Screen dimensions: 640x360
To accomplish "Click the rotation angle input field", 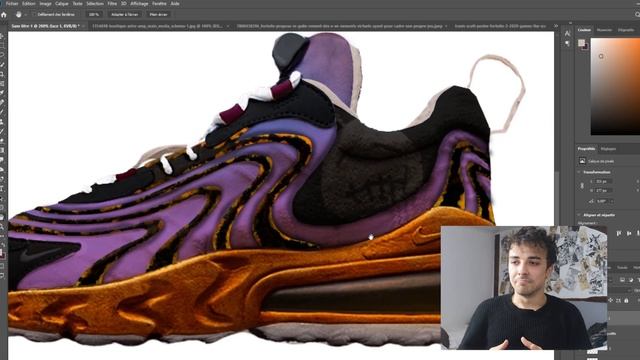I will click(x=602, y=201).
